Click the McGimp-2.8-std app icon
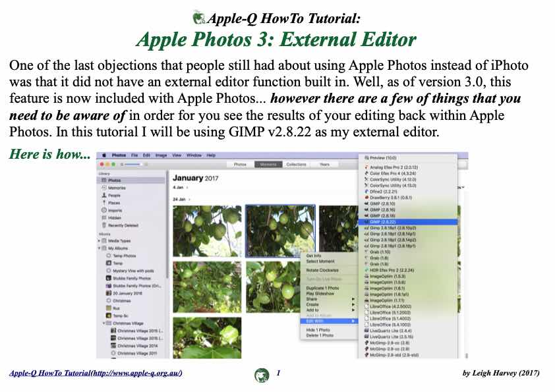555x392 pixels. (x=366, y=354)
